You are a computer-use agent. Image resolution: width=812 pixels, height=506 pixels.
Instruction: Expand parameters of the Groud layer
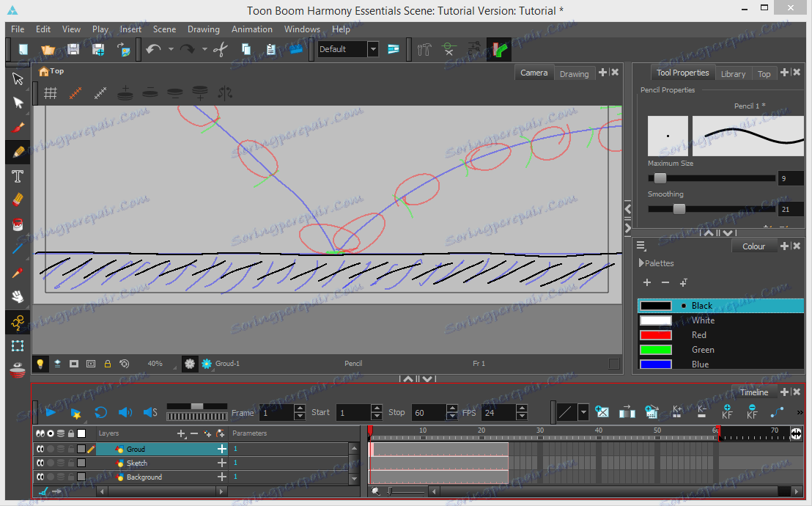(221, 449)
